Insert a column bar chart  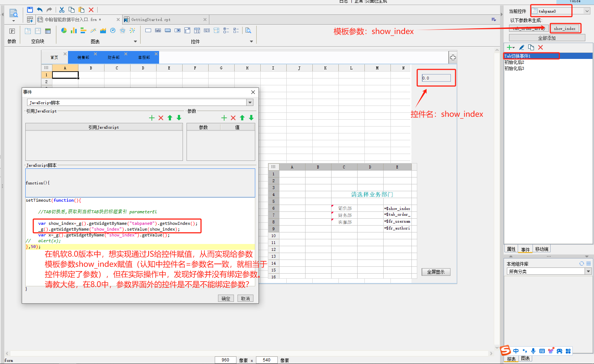[x=74, y=31]
